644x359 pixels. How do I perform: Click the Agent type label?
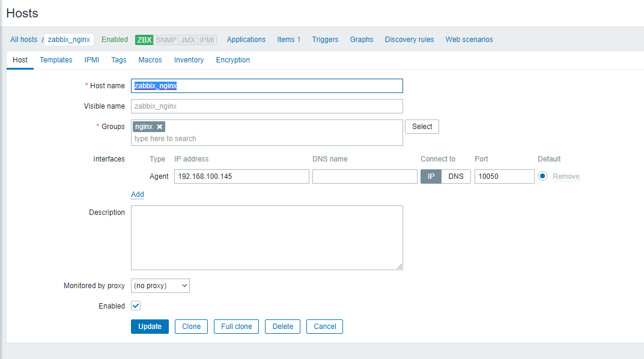159,176
